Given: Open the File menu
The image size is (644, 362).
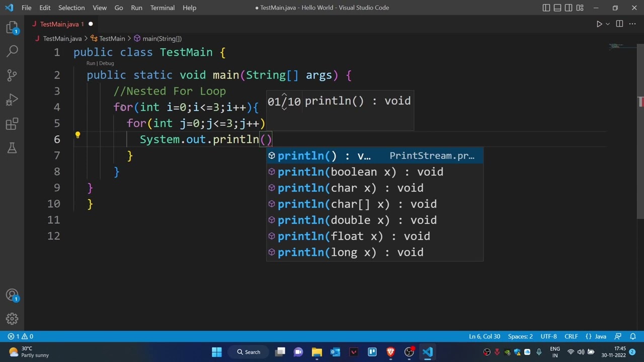Looking at the screenshot, I should pos(26,8).
